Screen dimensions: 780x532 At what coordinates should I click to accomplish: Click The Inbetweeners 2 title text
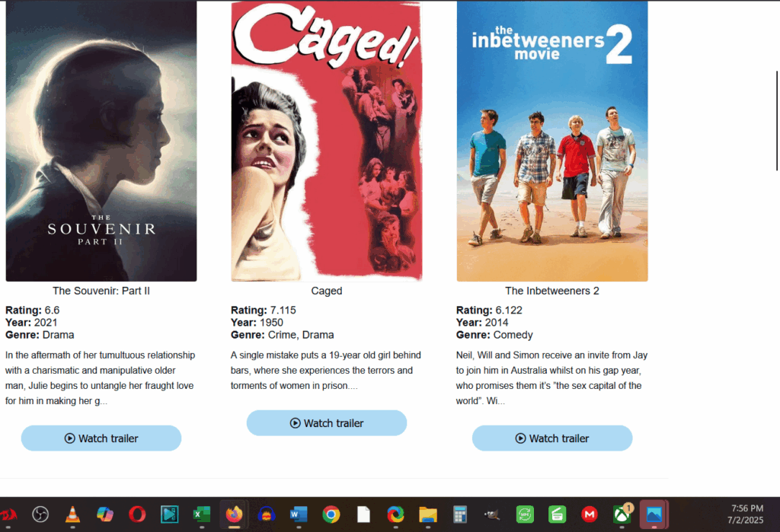click(x=552, y=291)
